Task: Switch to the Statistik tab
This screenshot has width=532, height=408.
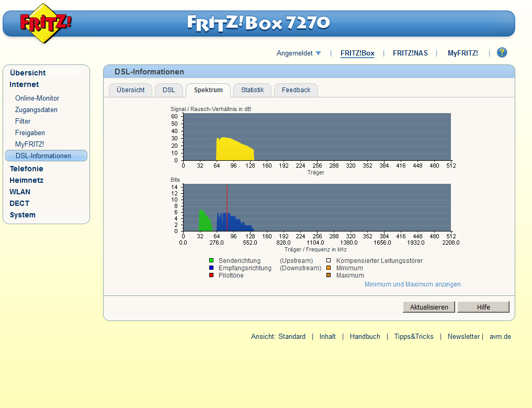Action: [x=253, y=91]
